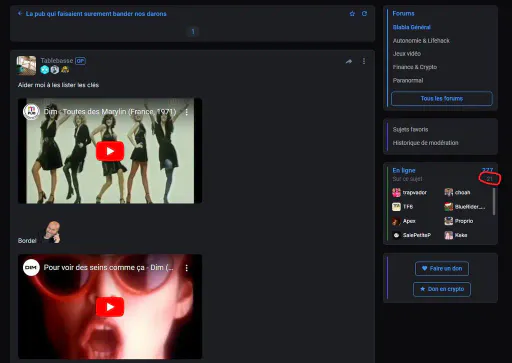
Task: Click the yellow badge under Tablebasse
Action: (x=65, y=70)
